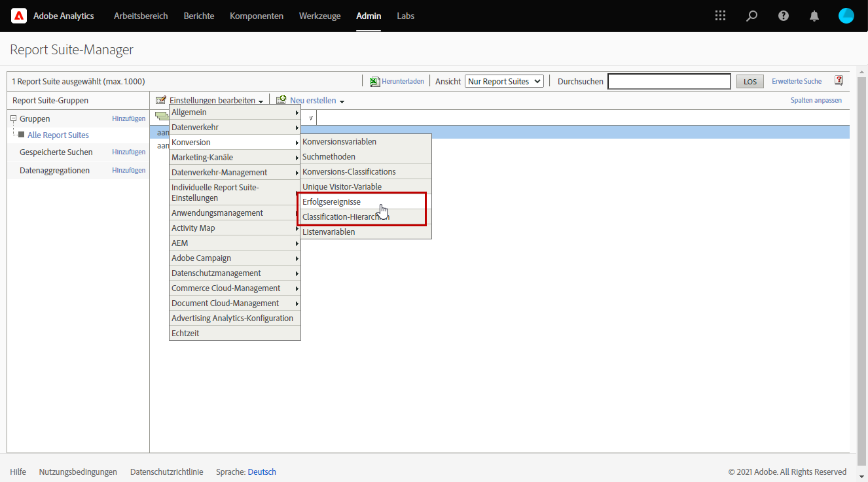The height and width of the screenshot is (482, 868).
Task: Expand the Document Cloud-Management submenu
Action: tap(235, 303)
